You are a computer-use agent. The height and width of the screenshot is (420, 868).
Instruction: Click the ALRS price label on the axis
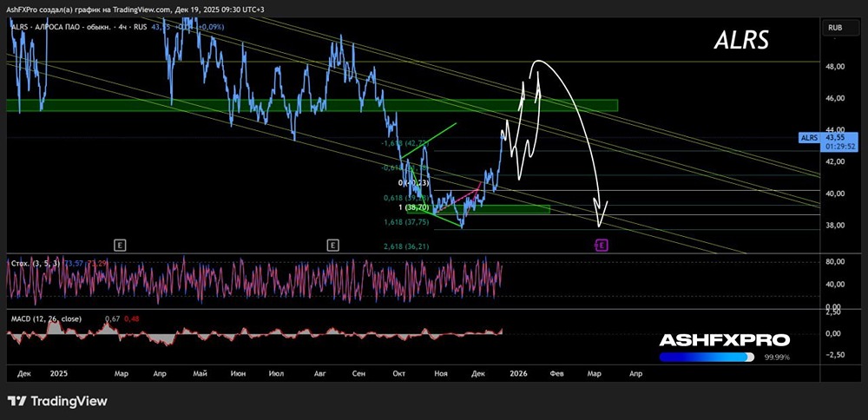click(809, 138)
